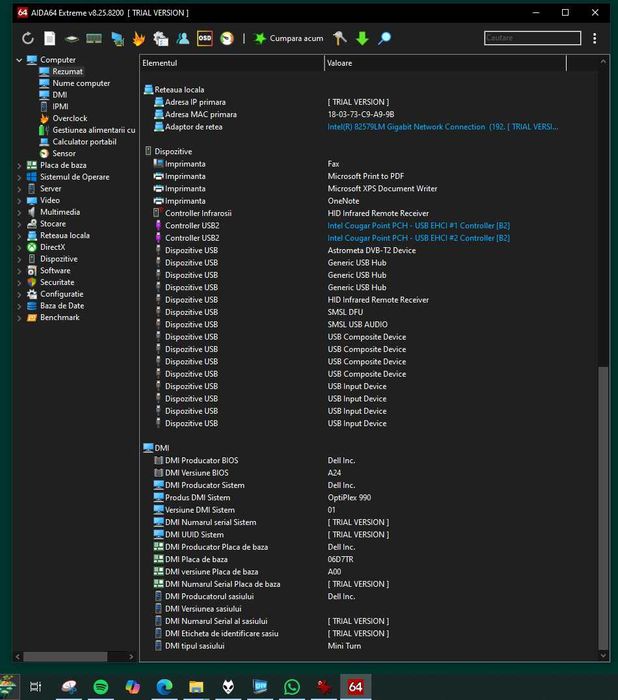Select the Adresa MAC primara row
Image resolution: width=618 pixels, height=700 pixels.
(x=369, y=114)
